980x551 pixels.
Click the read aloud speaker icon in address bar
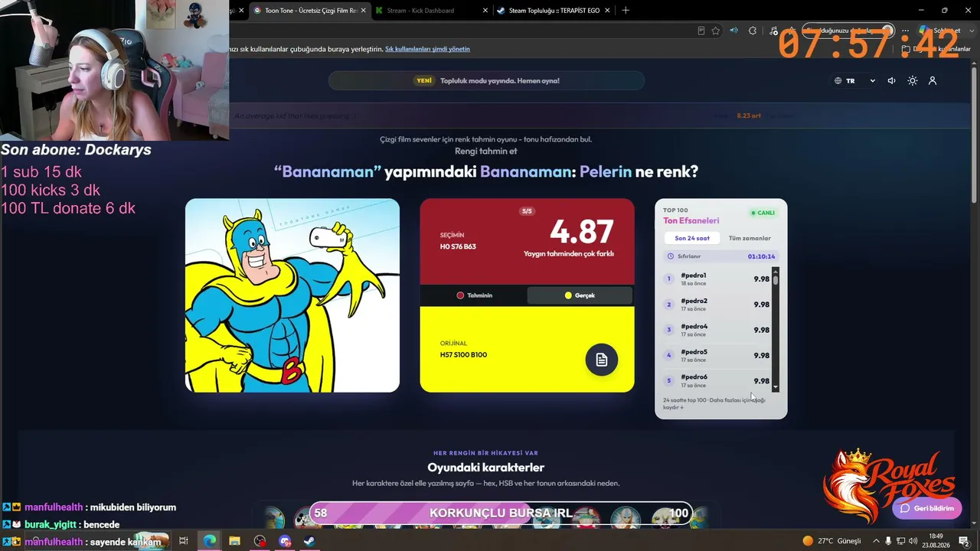click(x=733, y=31)
